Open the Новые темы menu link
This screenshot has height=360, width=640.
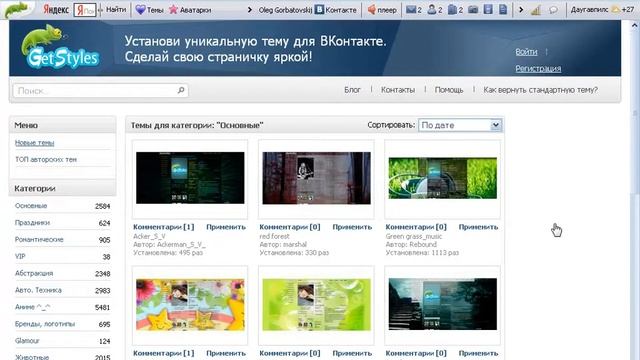point(34,143)
